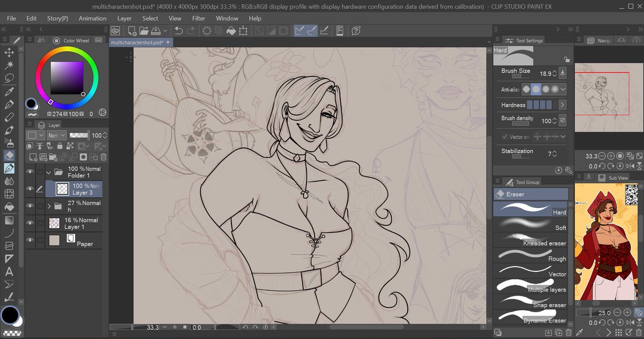Click the Fill bucket icon in command bar
Viewport: 644px width, 339px height.
[232, 31]
